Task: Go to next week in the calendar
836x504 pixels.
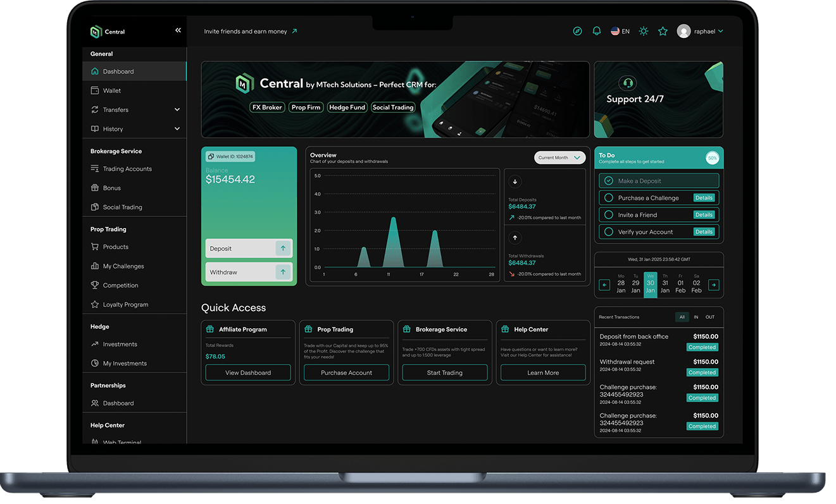Action: 714,285
